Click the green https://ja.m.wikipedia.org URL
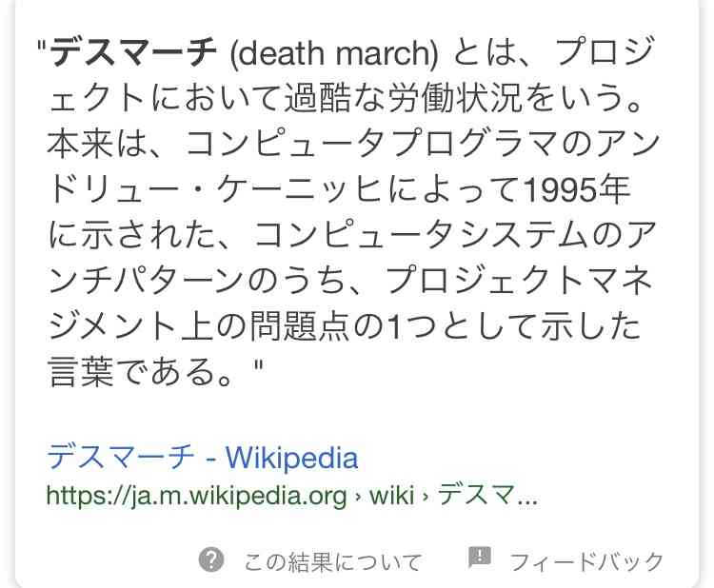 point(197,496)
